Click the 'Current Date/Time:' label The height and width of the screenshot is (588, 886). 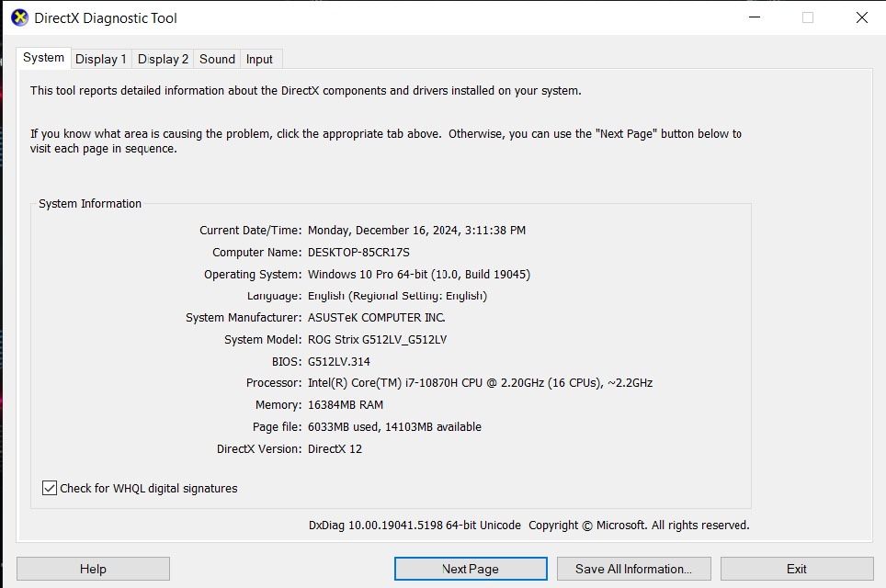[250, 231]
